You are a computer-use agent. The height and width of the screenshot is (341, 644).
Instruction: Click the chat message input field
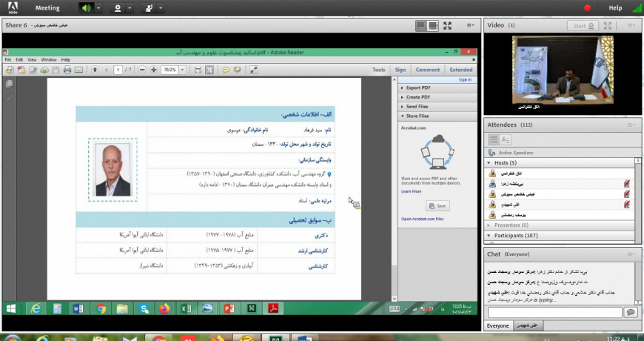555,313
